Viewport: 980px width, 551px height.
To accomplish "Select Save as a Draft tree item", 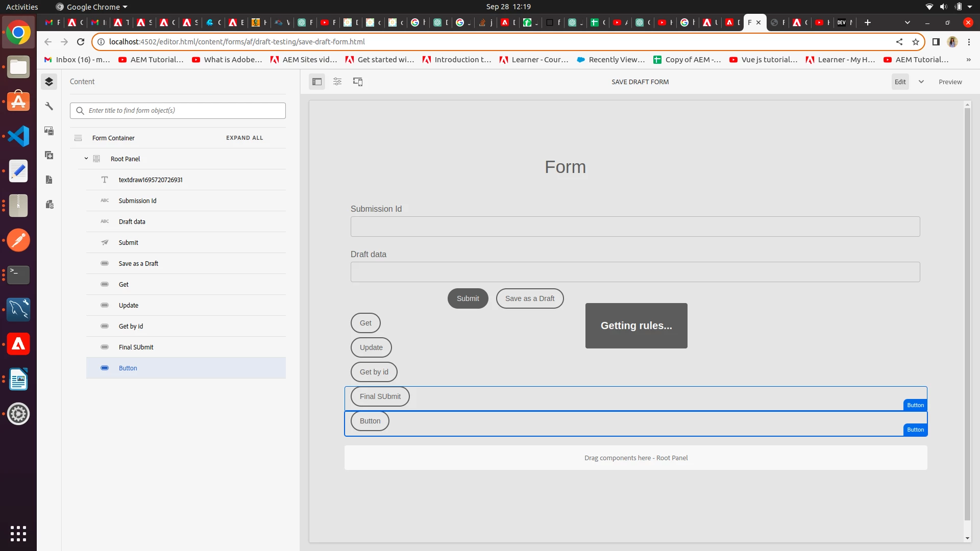I will click(138, 263).
